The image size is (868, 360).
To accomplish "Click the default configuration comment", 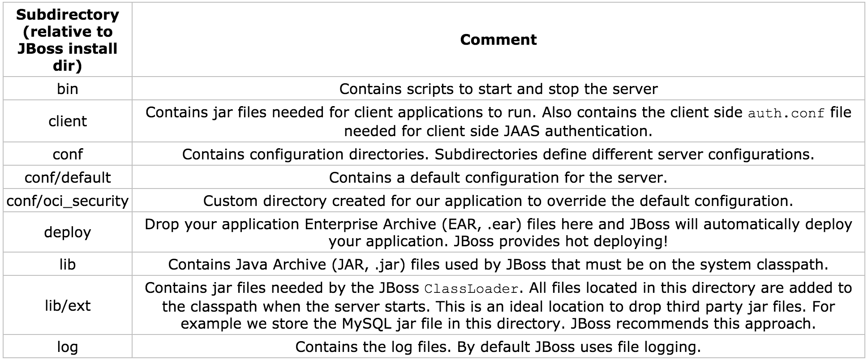I will [x=498, y=177].
